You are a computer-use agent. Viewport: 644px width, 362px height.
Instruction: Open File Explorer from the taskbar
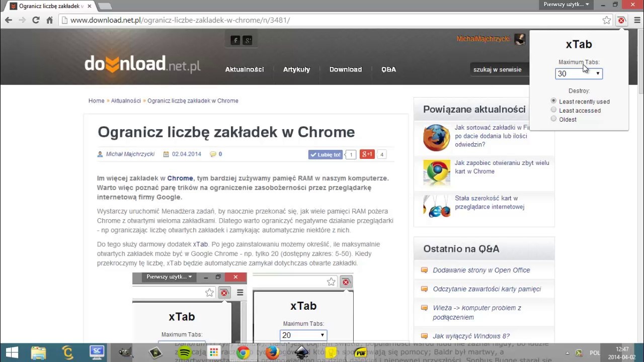point(39,352)
